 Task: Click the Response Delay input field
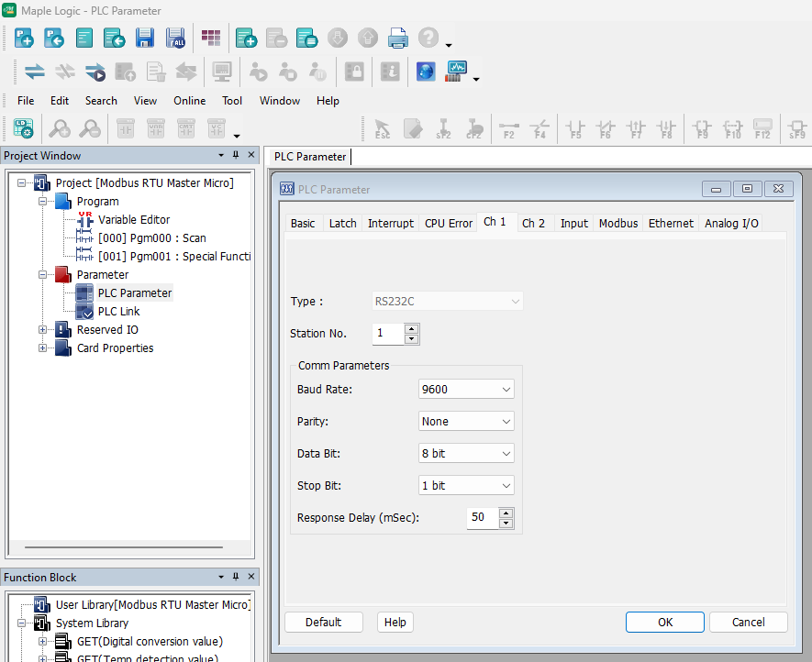(483, 517)
